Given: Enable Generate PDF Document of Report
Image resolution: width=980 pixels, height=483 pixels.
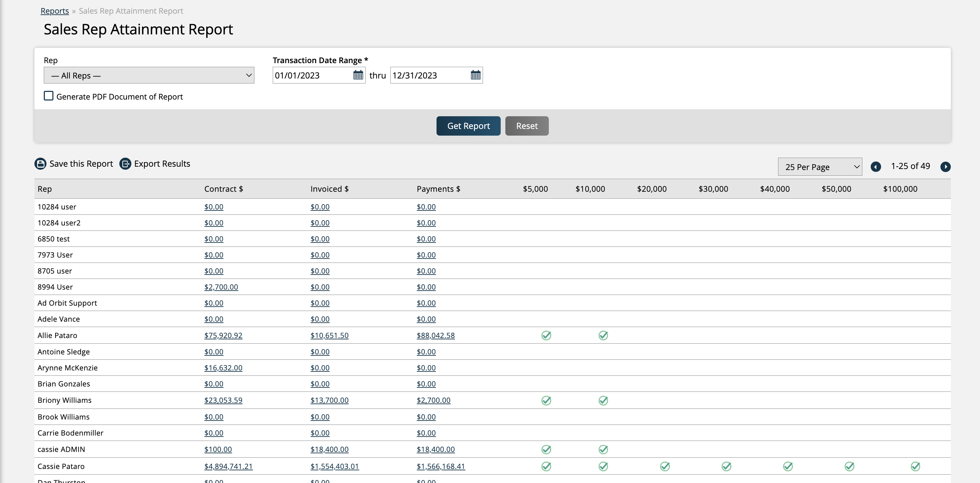Looking at the screenshot, I should click(x=49, y=96).
